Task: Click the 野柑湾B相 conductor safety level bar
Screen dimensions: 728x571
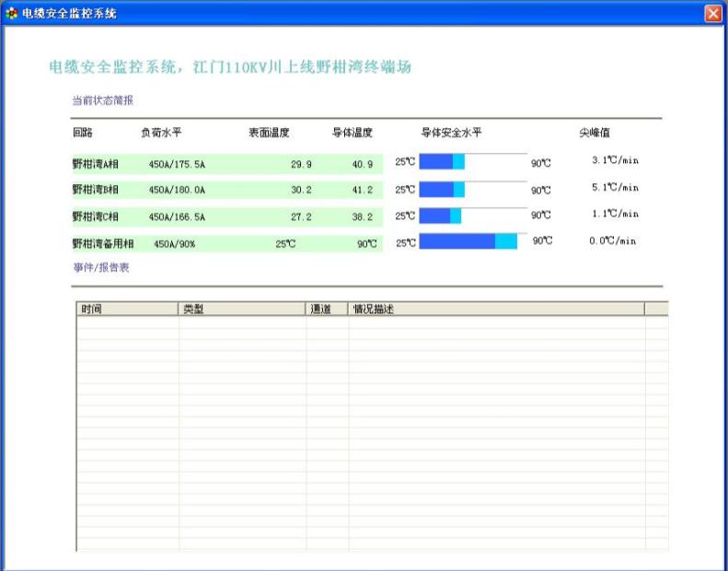Action: [x=472, y=189]
